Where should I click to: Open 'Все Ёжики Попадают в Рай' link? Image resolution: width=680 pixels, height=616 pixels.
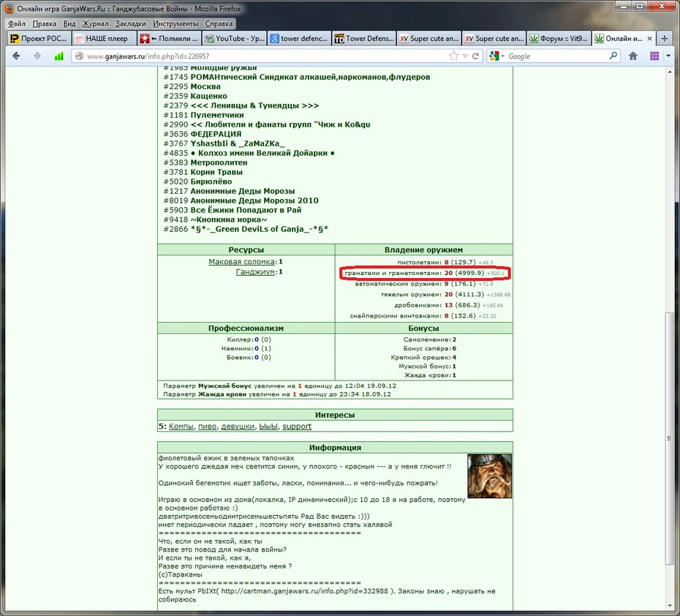(x=246, y=211)
